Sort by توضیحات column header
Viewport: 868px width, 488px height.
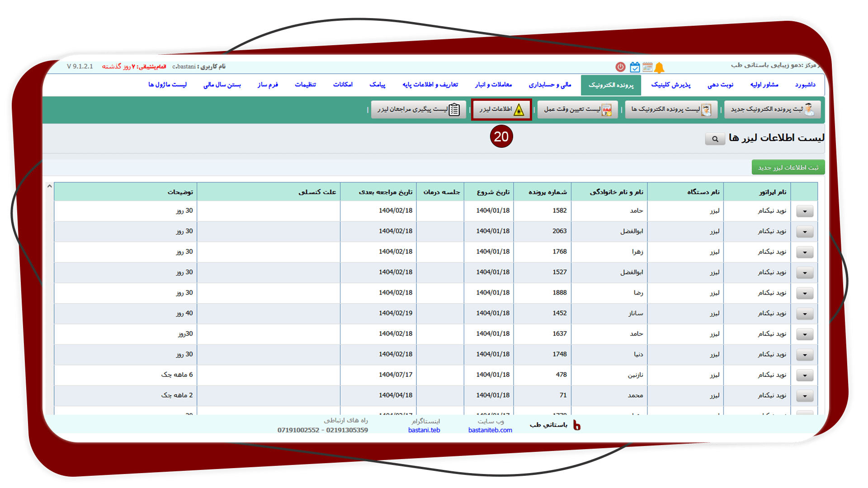tap(126, 192)
